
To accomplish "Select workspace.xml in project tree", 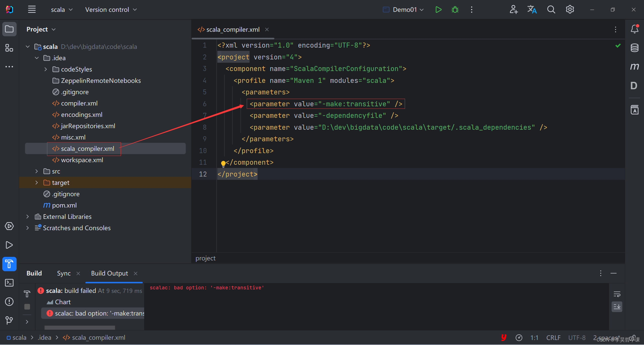I will pyautogui.click(x=77, y=160).
